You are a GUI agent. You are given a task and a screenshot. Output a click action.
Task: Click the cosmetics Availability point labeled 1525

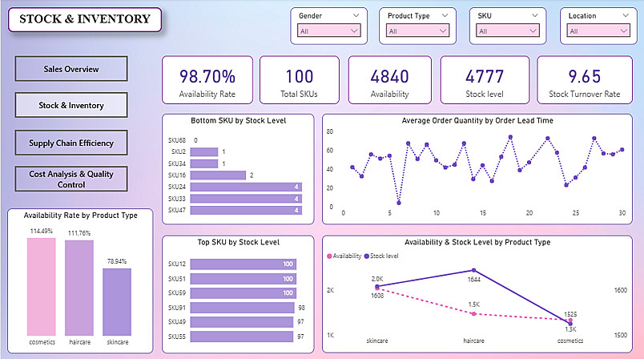(x=570, y=320)
